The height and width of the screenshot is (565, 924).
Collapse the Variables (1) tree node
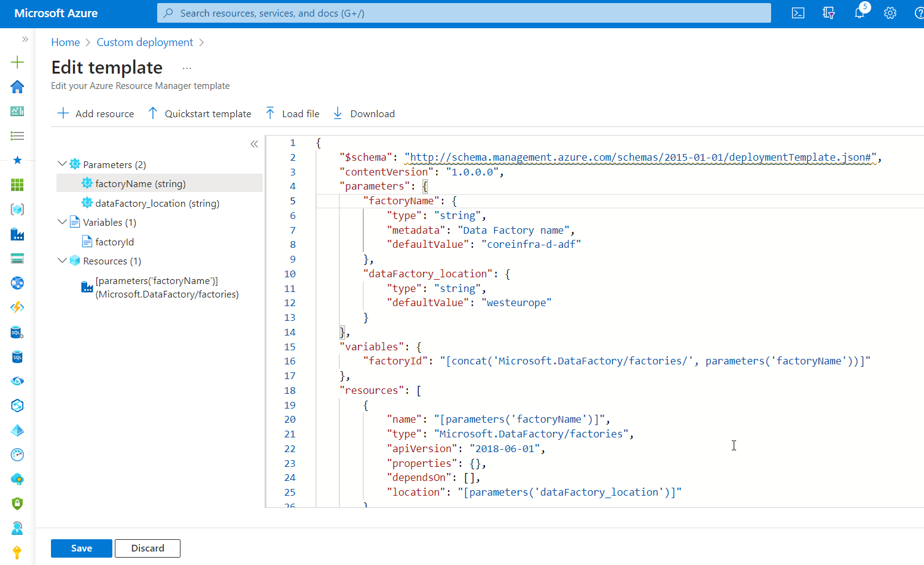click(62, 221)
